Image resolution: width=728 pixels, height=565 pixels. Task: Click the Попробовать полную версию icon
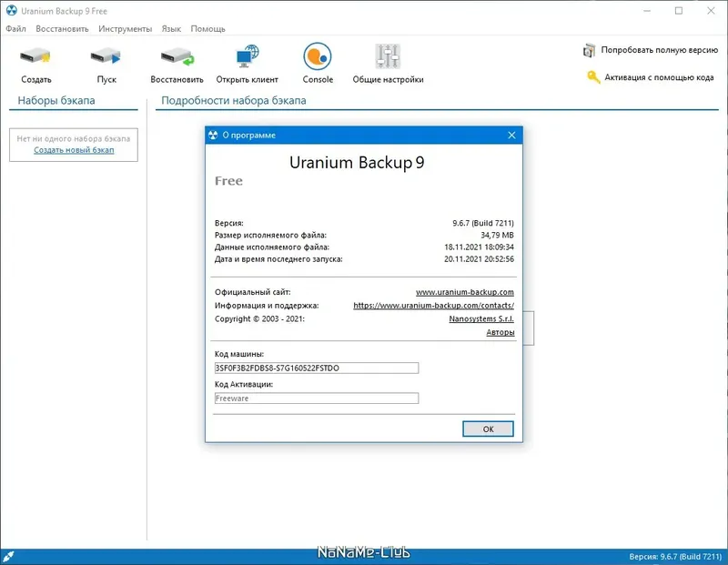[x=589, y=50]
